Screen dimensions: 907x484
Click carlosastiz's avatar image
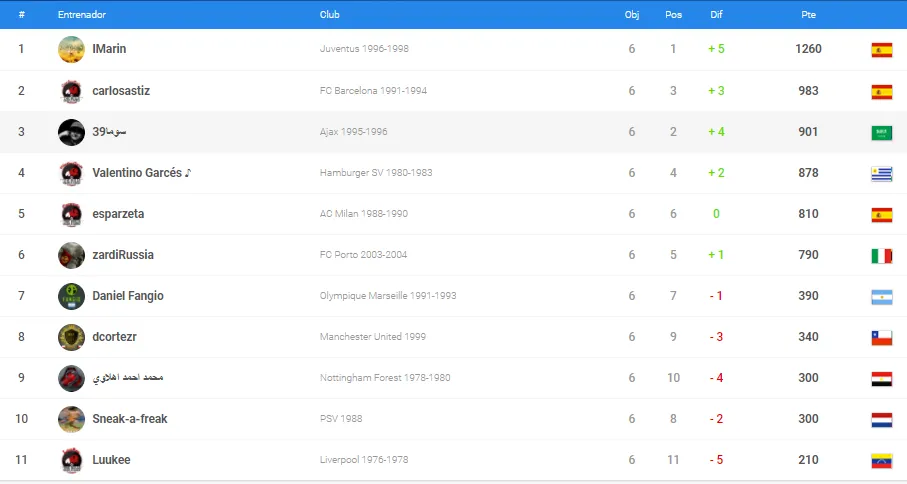tap(71, 91)
